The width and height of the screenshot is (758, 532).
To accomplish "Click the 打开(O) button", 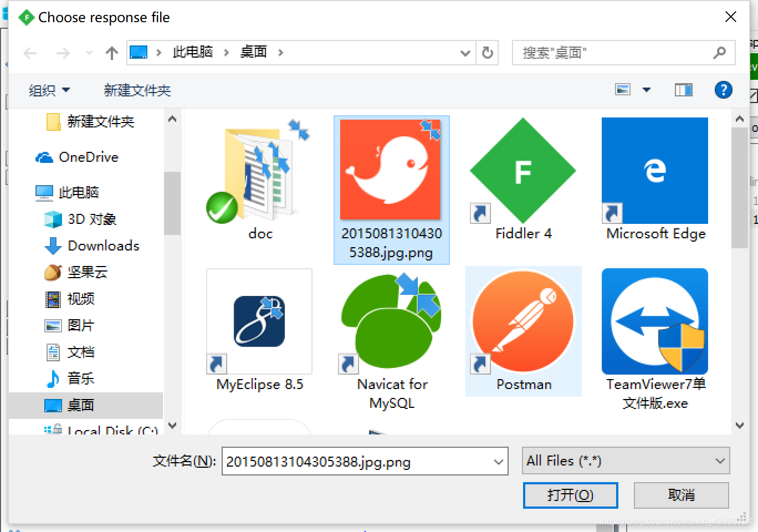I will click(570, 495).
